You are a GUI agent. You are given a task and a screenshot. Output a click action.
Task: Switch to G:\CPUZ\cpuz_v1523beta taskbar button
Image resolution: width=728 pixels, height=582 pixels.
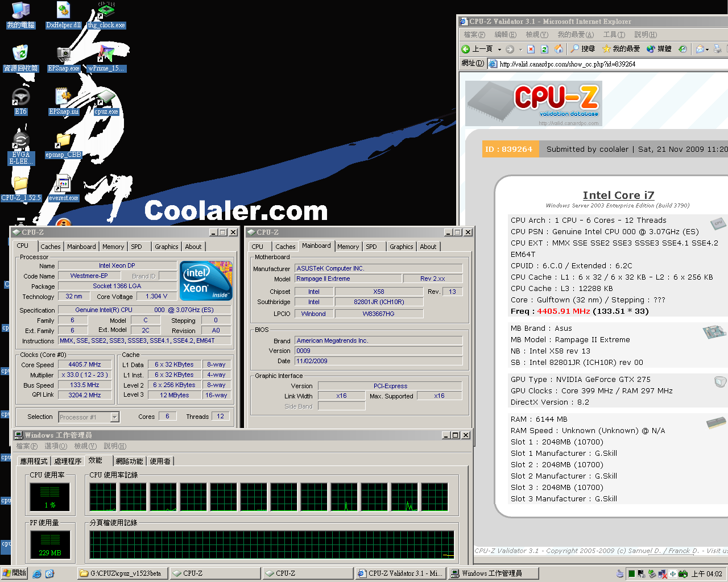point(121,573)
